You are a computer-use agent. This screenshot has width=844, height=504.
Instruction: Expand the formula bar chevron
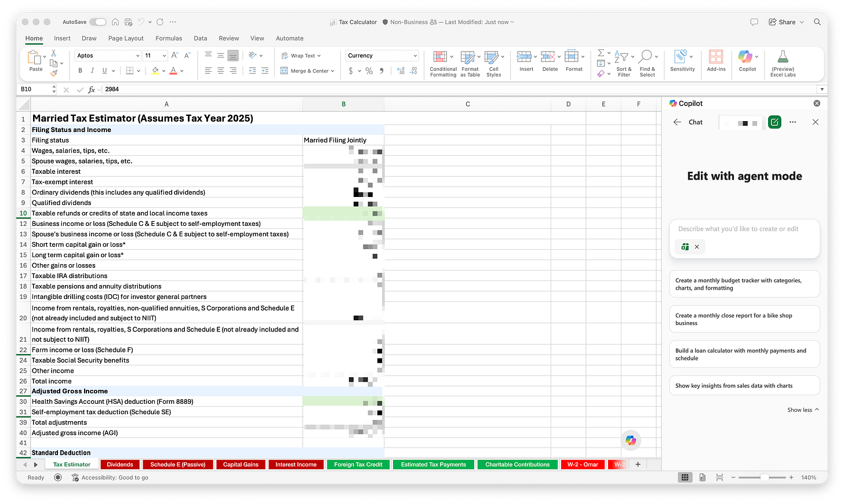click(822, 89)
